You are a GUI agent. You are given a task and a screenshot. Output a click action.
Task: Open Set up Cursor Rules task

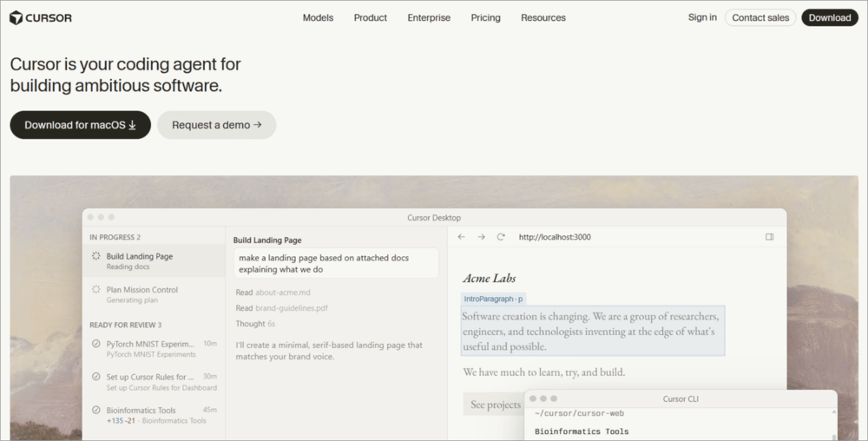[154, 382]
